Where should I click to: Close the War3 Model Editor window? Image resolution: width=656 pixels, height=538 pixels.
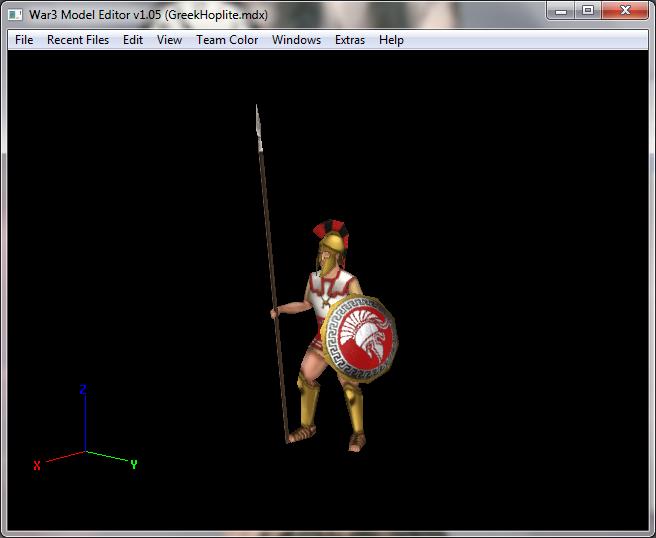625,11
